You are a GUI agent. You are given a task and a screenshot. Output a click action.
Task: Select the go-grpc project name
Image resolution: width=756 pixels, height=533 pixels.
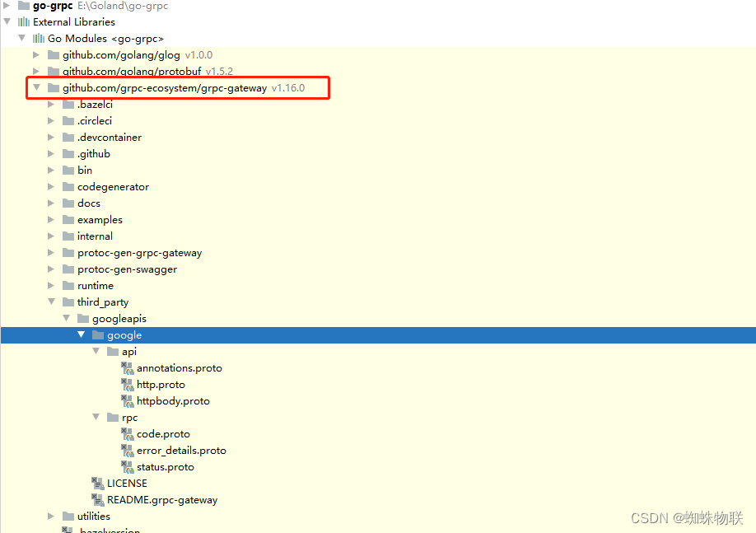(x=53, y=7)
